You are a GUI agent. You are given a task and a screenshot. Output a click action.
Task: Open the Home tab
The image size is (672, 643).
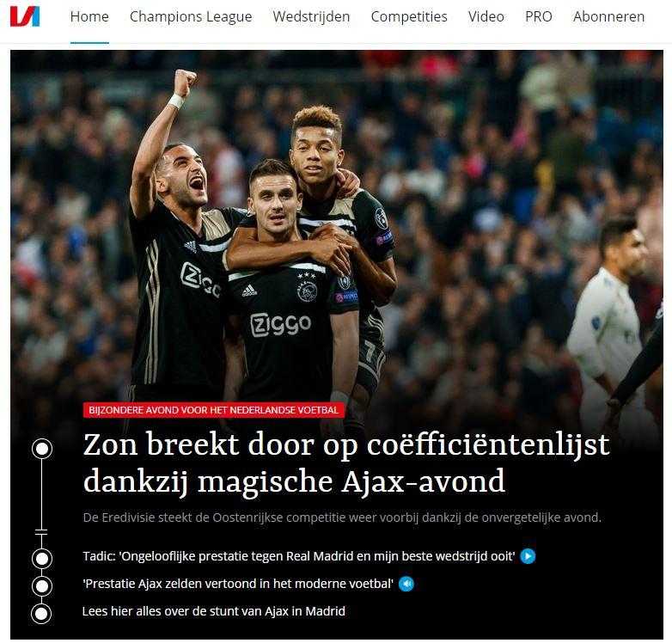(89, 16)
